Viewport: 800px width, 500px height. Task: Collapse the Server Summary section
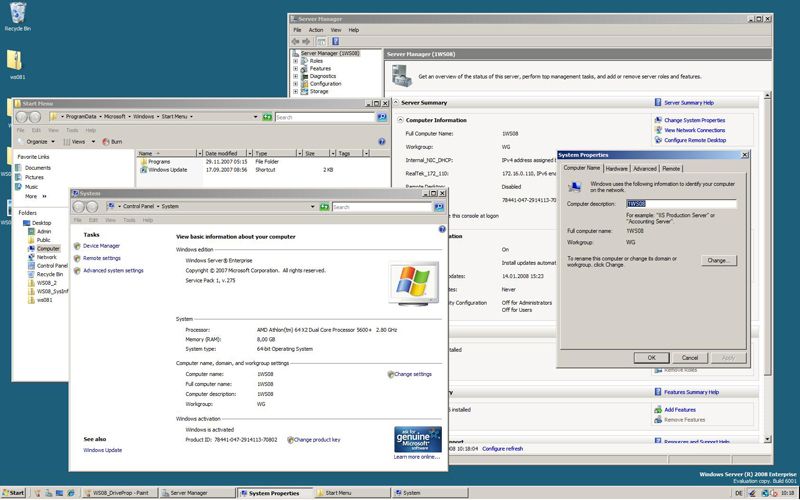(x=396, y=103)
